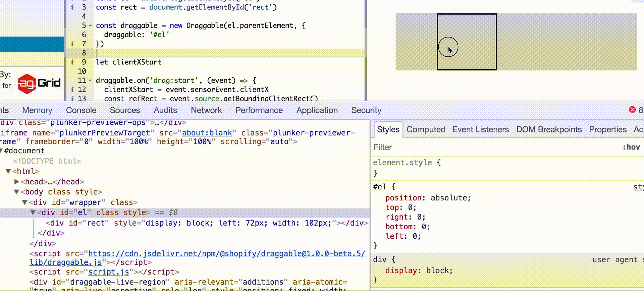Select the Security tab
Screen dimensions: 644x291
click(x=366, y=110)
